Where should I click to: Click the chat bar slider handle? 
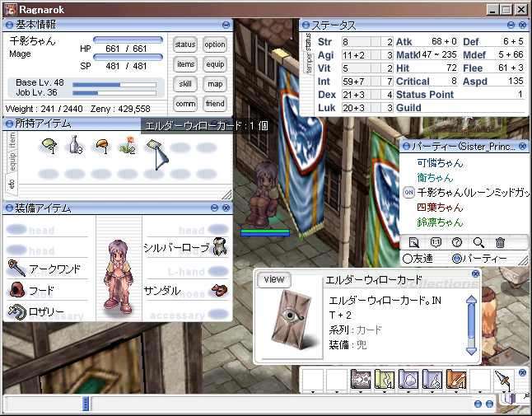point(86,404)
